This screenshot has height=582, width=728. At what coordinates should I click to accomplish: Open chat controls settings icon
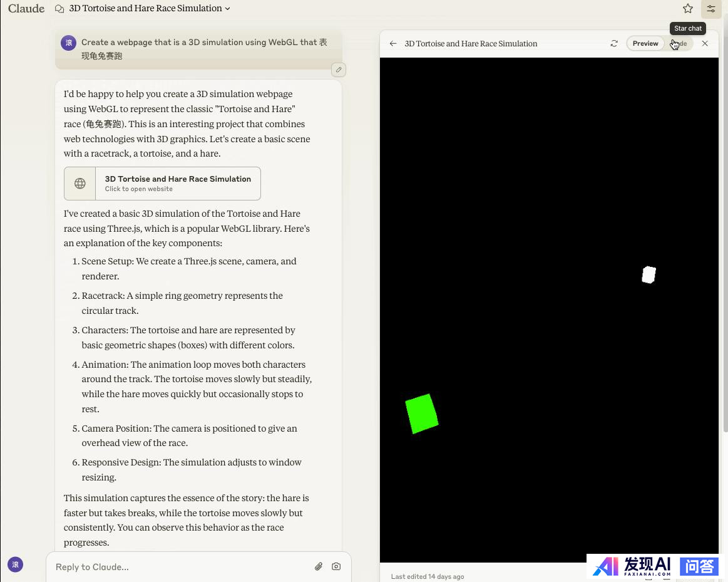(x=710, y=9)
